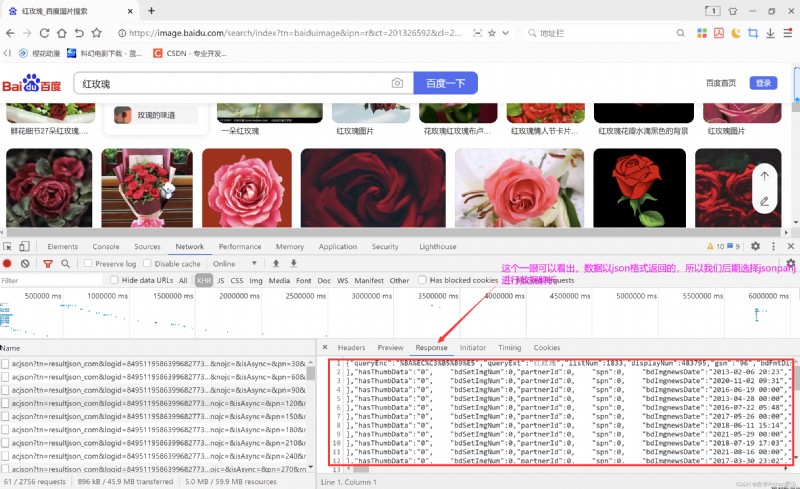Click the camera image-search icon in search box
The image size is (800, 489).
tap(397, 83)
